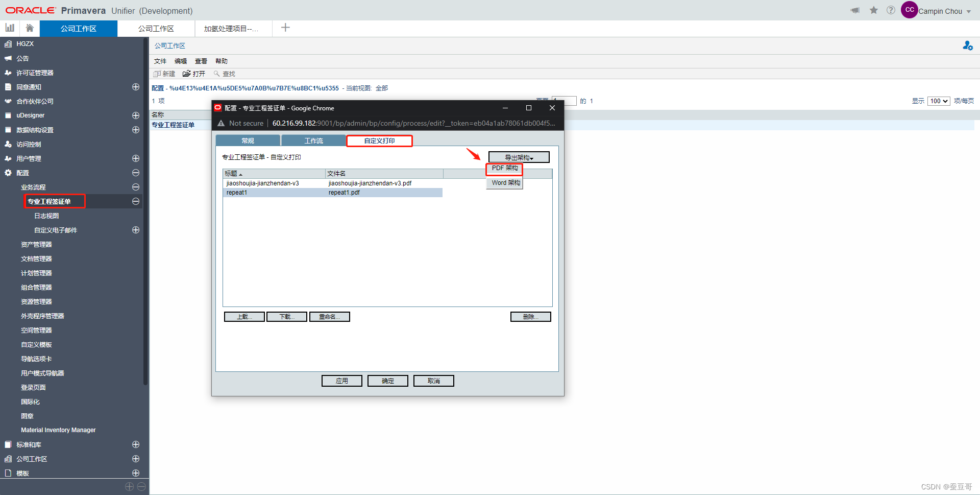Expand the uDesigner node
The height and width of the screenshot is (495, 980).
(x=136, y=115)
